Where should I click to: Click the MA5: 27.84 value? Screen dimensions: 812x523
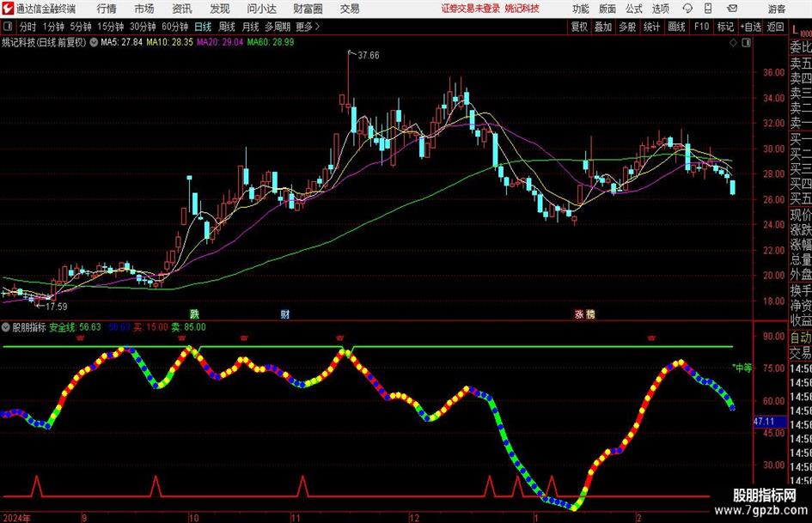(x=121, y=42)
